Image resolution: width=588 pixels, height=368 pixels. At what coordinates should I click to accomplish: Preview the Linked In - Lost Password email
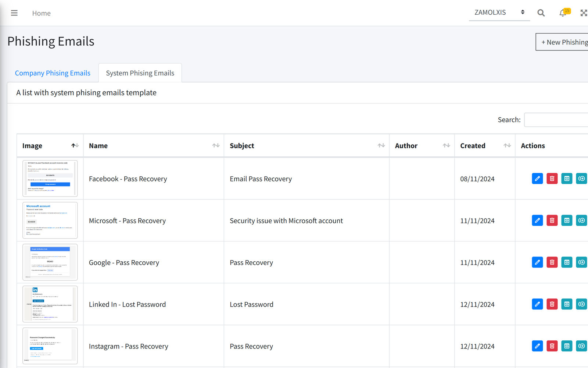(x=567, y=304)
